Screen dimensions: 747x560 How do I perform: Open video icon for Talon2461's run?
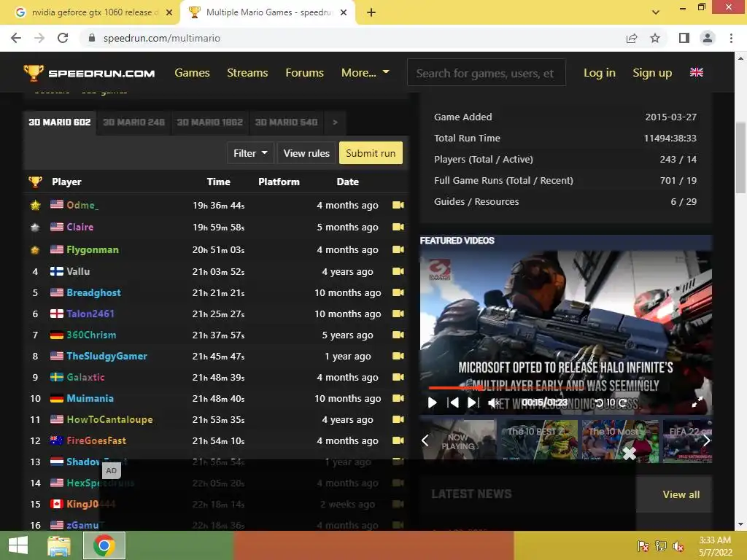(x=398, y=314)
